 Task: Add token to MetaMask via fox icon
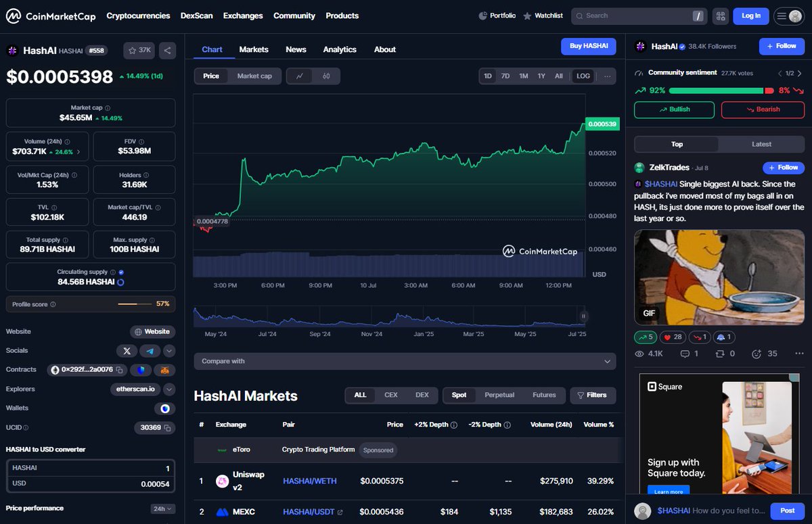point(164,371)
